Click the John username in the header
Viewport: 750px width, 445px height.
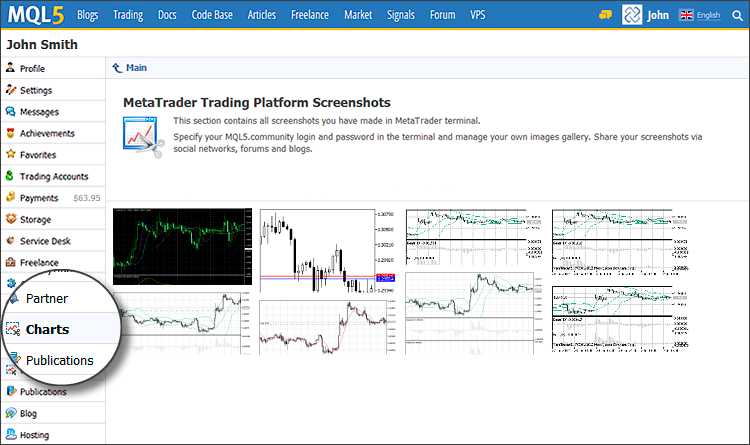click(658, 15)
